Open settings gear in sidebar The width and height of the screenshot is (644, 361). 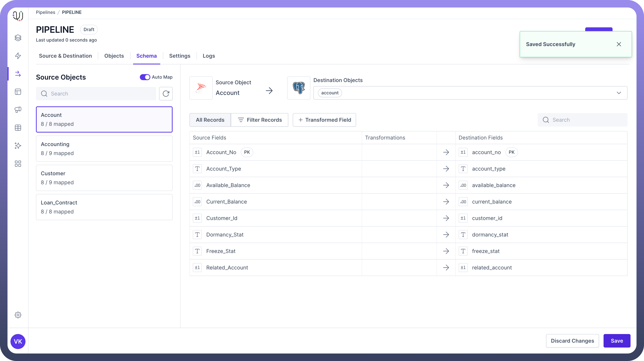coord(18,315)
